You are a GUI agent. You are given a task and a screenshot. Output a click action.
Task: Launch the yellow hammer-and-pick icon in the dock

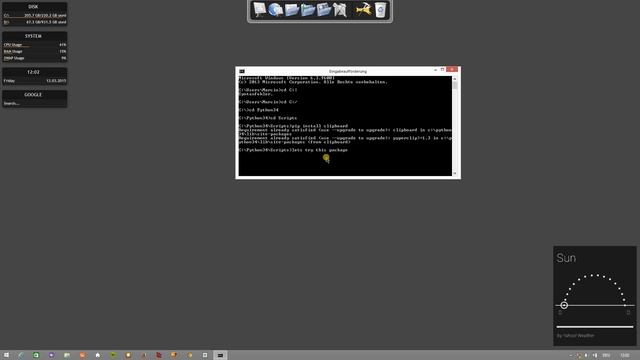(x=363, y=9)
